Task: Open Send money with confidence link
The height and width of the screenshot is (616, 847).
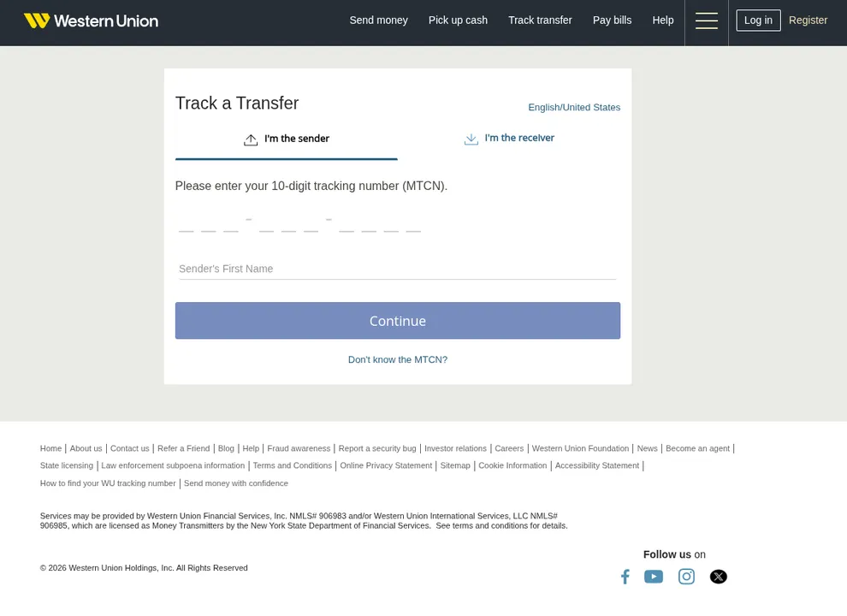Action: click(x=236, y=483)
